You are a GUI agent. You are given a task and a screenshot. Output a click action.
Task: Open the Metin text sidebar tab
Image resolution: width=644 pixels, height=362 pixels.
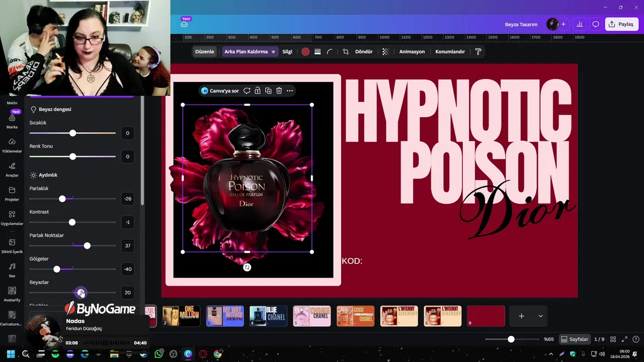12,103
